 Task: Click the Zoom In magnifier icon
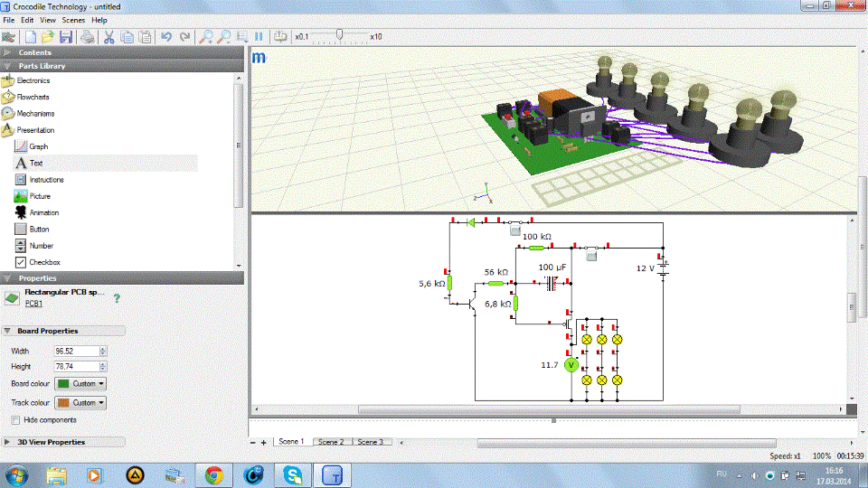pyautogui.click(x=206, y=37)
